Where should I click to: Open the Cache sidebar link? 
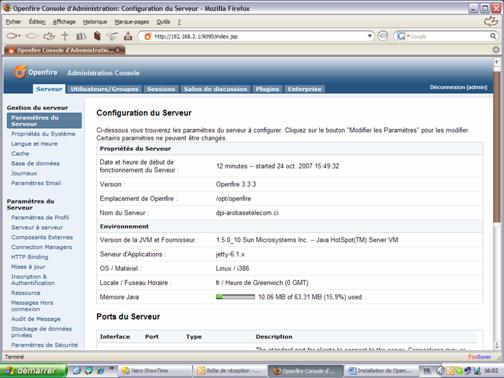coord(20,154)
